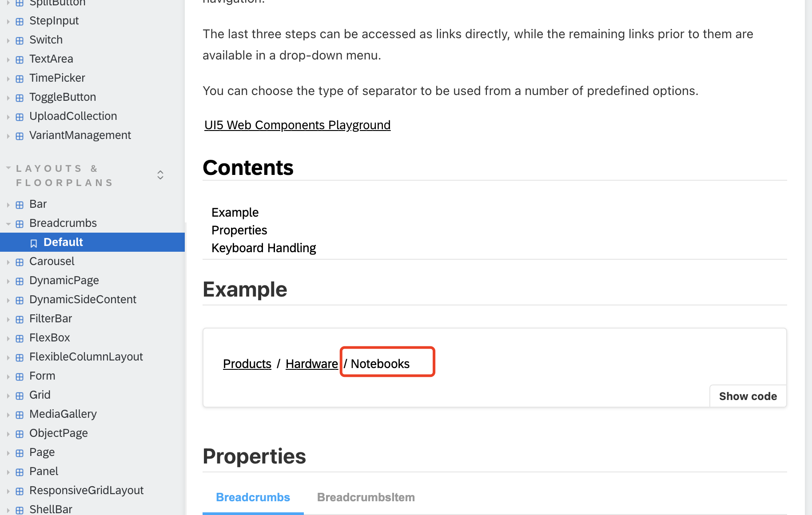
Task: Click the grid icon beside TextArea
Action: click(x=19, y=59)
